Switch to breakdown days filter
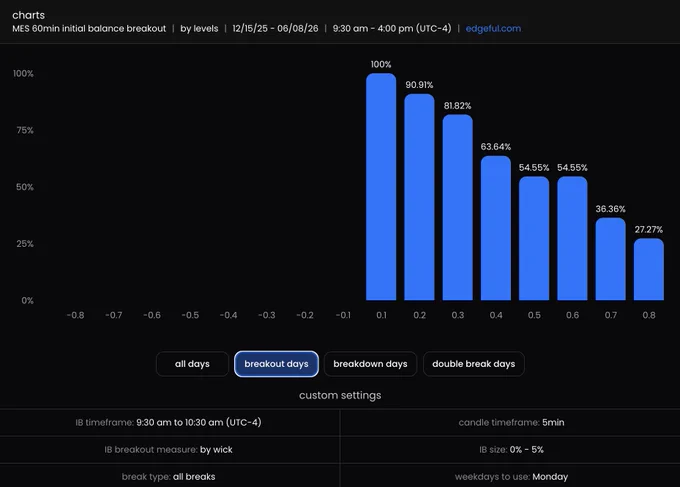Viewport: 680px width, 487px height. click(370, 364)
